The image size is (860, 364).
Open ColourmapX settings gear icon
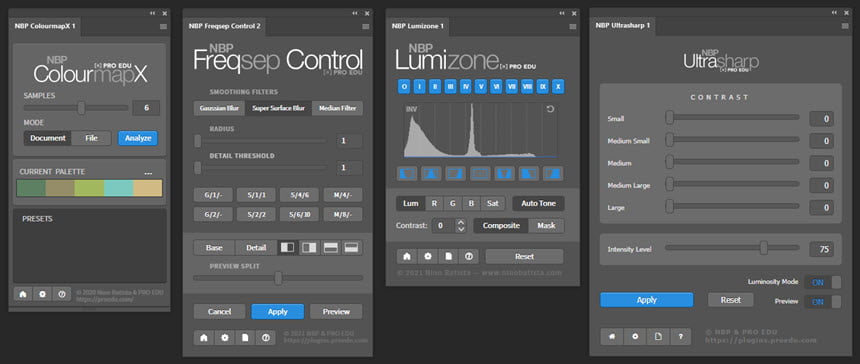coord(42,294)
